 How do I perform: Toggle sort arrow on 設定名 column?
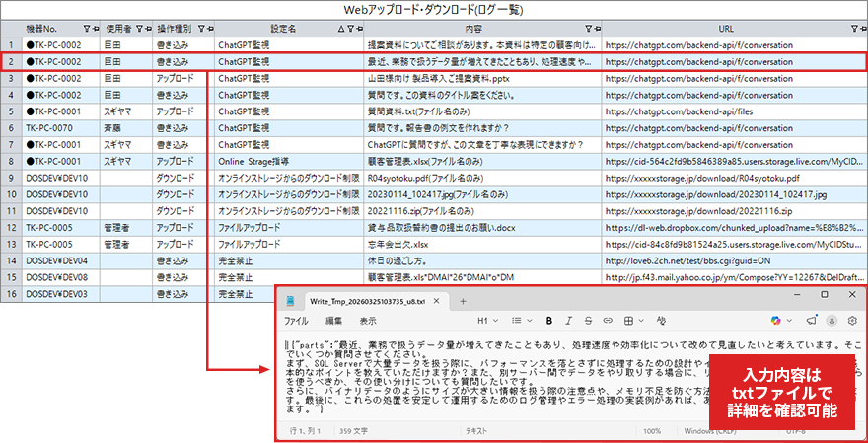tap(341, 29)
